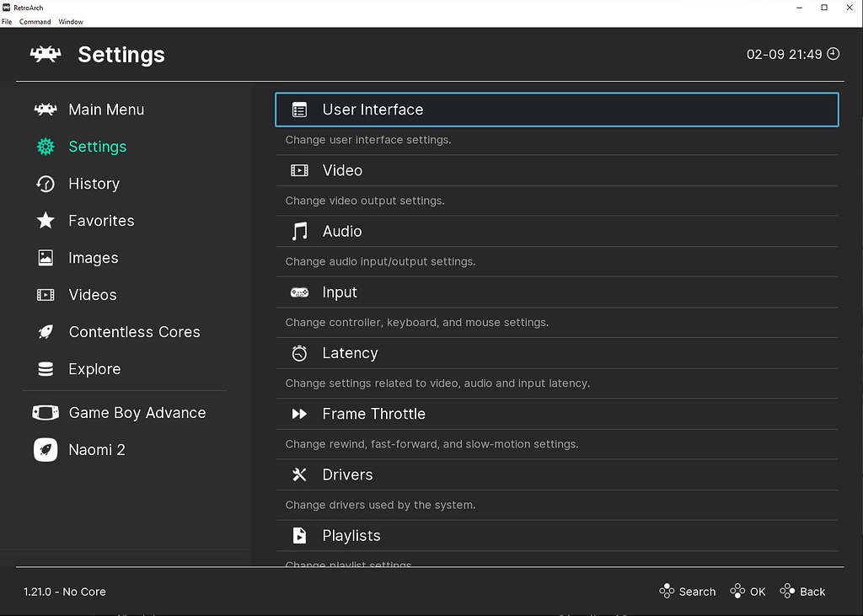The width and height of the screenshot is (863, 616).
Task: Open the Images sidebar entry
Action: [93, 258]
